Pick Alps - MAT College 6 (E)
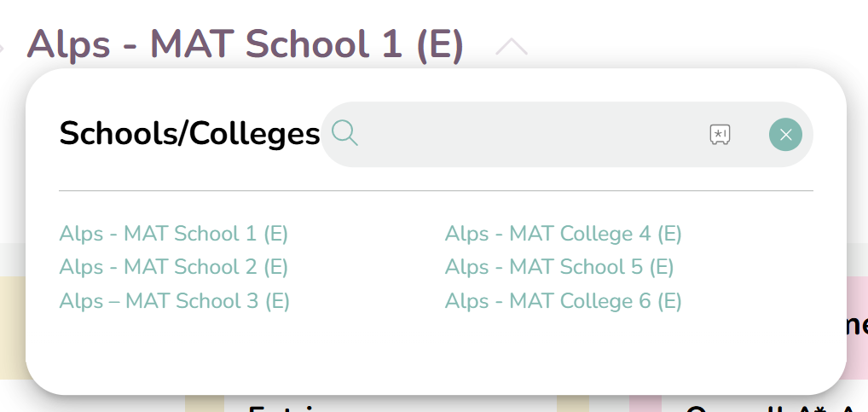Screen dimensions: 868x412 [563, 301]
